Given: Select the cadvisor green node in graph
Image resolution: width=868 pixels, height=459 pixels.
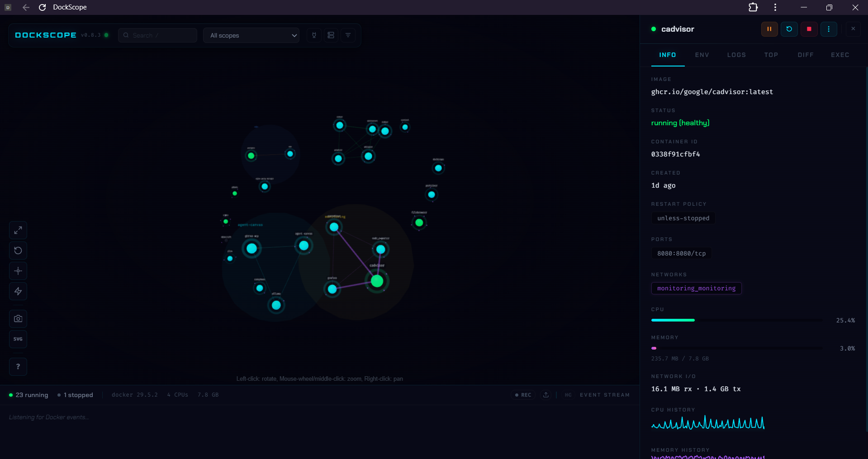Looking at the screenshot, I should [377, 281].
